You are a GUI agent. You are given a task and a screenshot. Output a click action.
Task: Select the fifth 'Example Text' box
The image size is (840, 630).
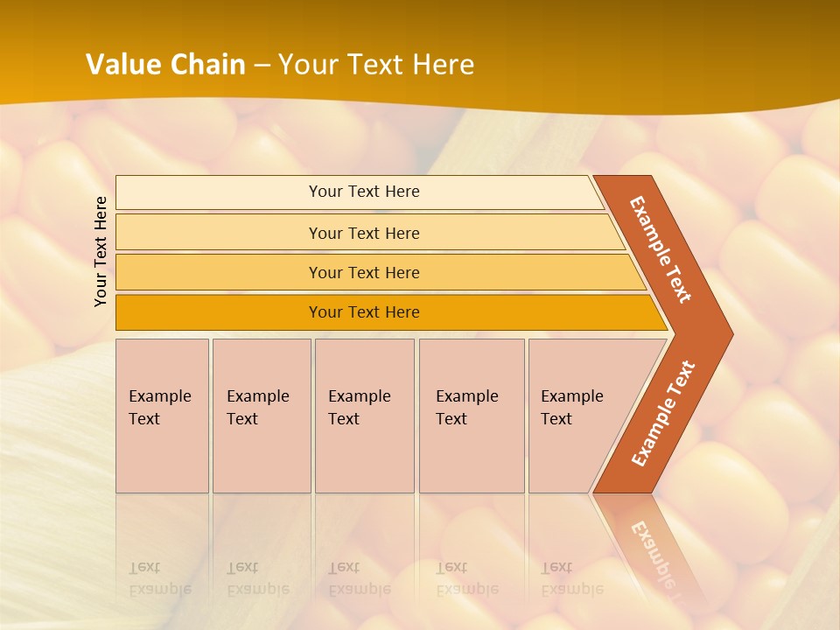click(573, 416)
